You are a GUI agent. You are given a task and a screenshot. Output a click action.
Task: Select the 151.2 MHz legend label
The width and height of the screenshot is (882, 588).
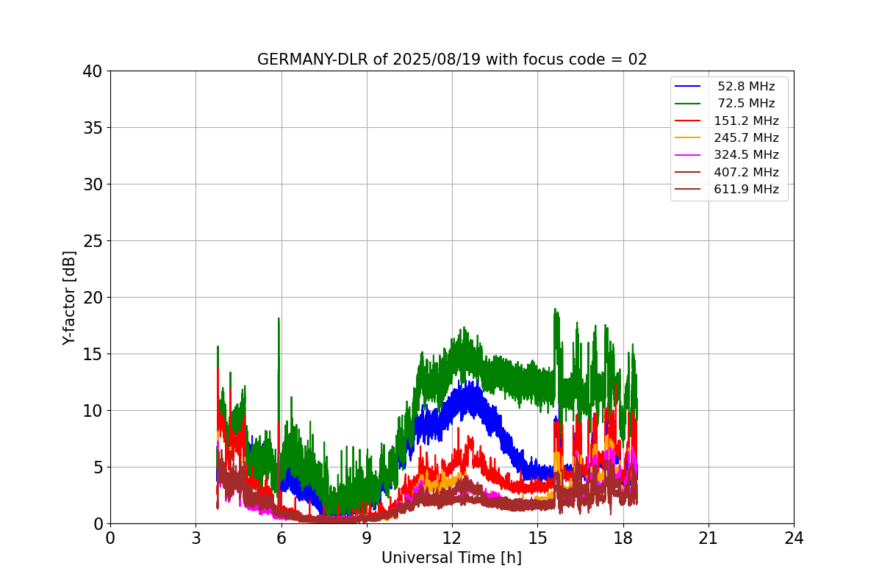coord(746,121)
